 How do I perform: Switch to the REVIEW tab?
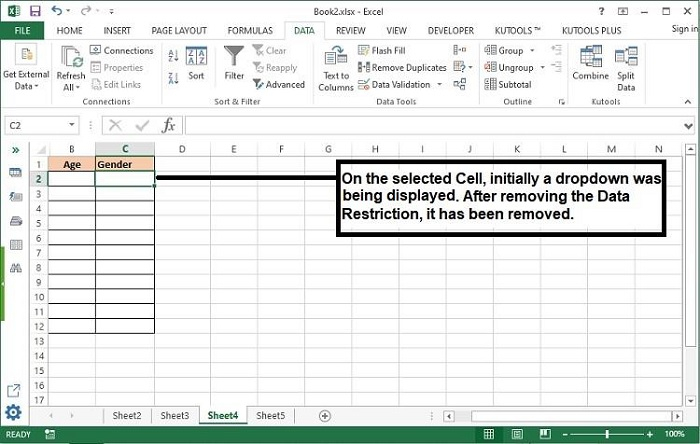pyautogui.click(x=350, y=30)
